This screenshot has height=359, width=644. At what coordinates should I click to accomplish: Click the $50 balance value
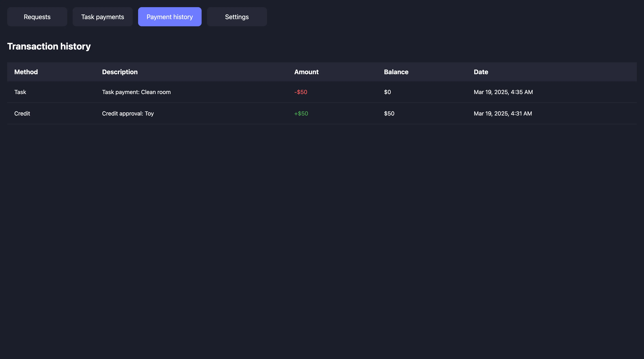389,113
